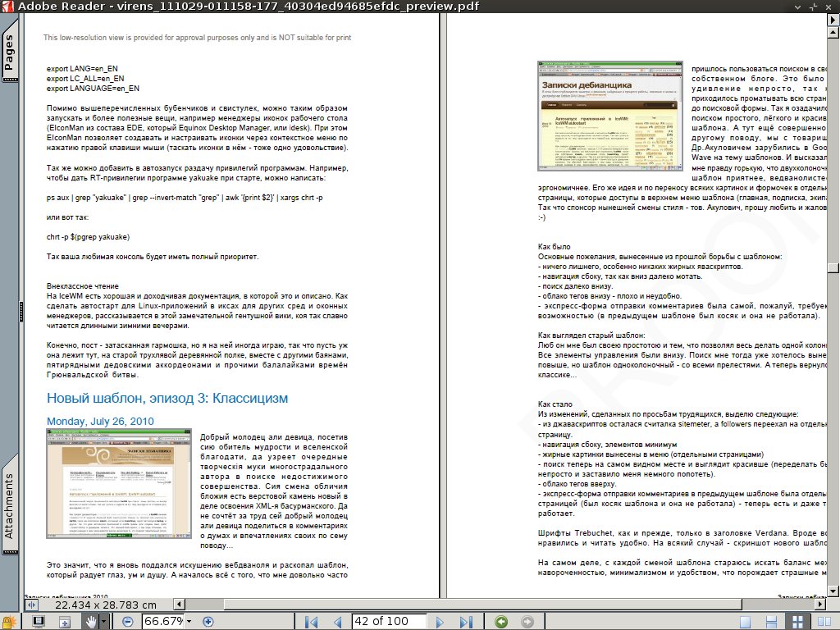This screenshot has width=840, height=630.
Task: Click the 'Записки дебианщика' screenshot on right page
Action: 610,116
